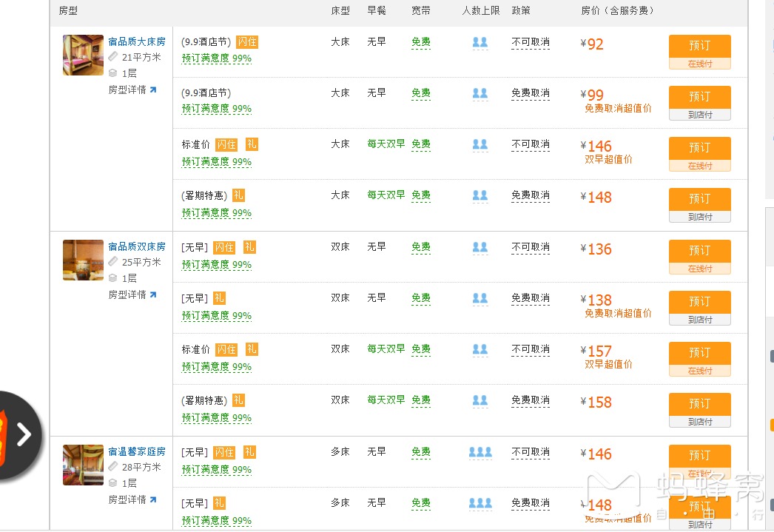Click 闪住 badge on ¥157 双床 row
The width and height of the screenshot is (774, 532).
click(226, 349)
